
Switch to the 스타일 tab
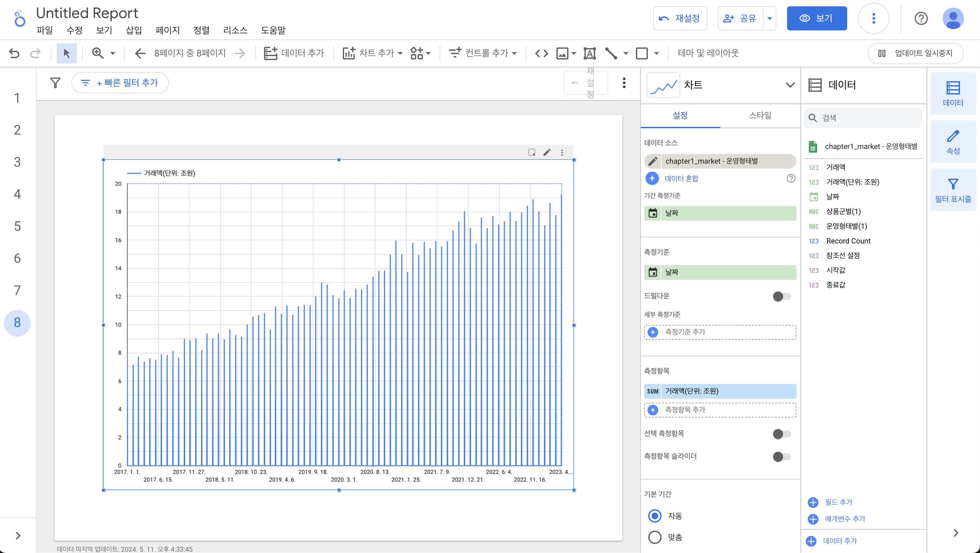[760, 115]
